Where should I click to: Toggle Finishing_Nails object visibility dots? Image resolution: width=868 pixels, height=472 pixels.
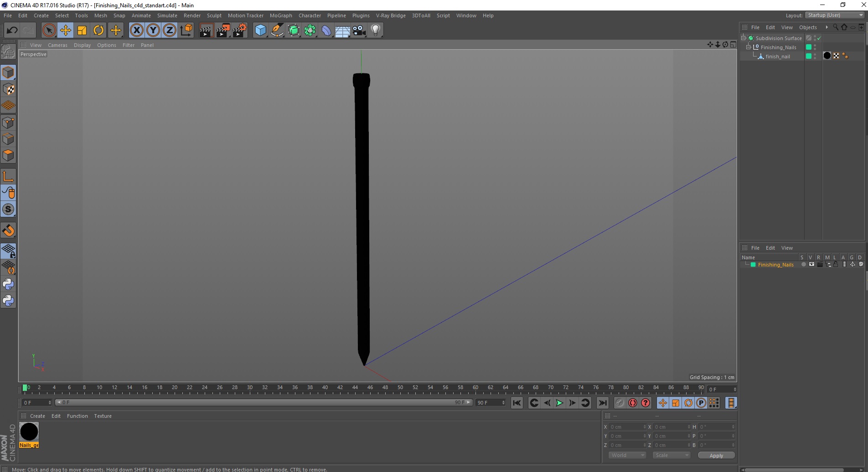click(815, 47)
